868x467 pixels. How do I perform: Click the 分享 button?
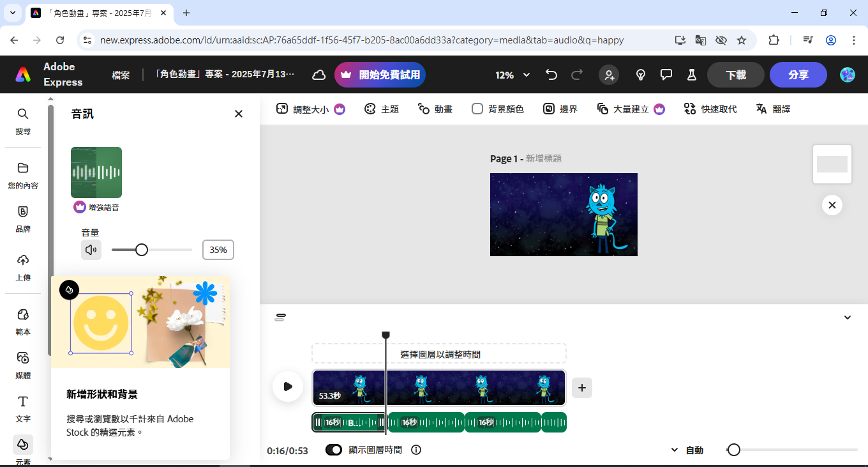(x=798, y=75)
